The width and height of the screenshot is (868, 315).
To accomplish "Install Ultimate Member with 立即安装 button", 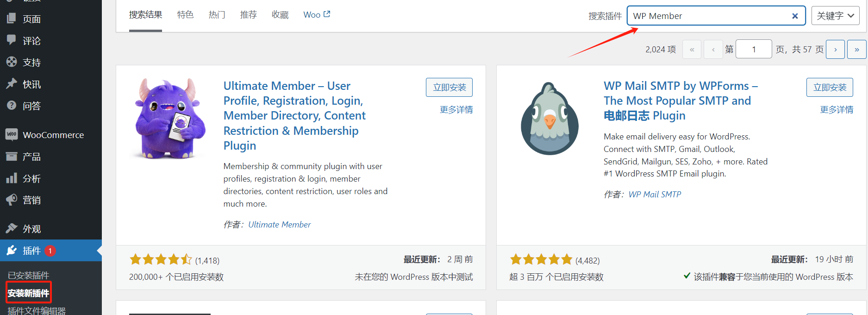I will pyautogui.click(x=449, y=87).
